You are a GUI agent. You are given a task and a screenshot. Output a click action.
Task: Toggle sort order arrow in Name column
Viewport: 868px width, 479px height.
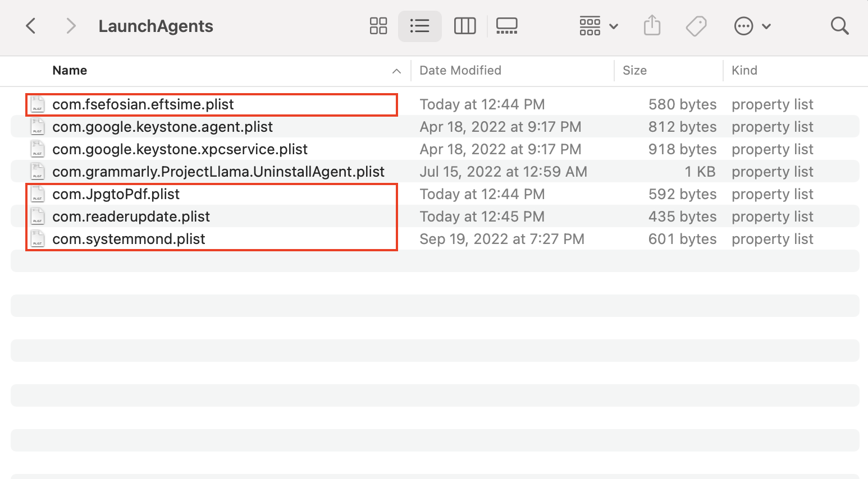(x=396, y=71)
